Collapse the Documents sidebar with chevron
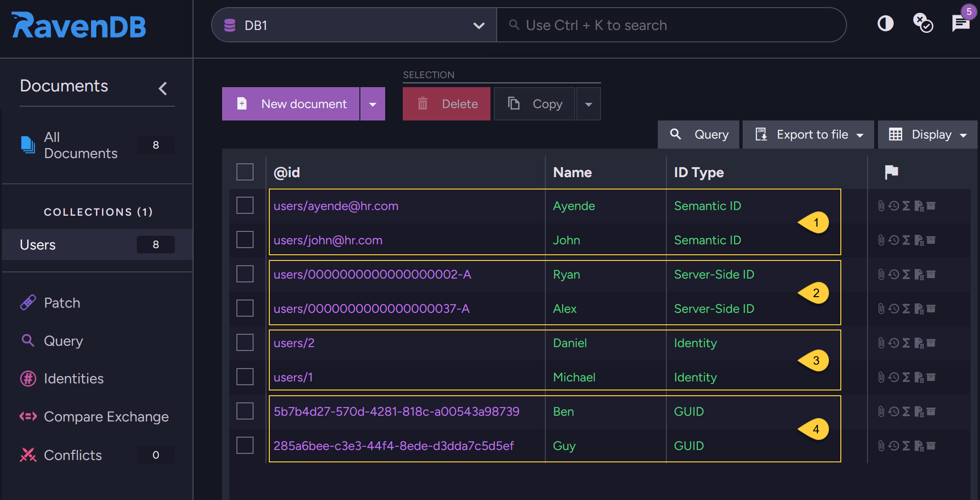The height and width of the screenshot is (500, 980). coord(163,88)
